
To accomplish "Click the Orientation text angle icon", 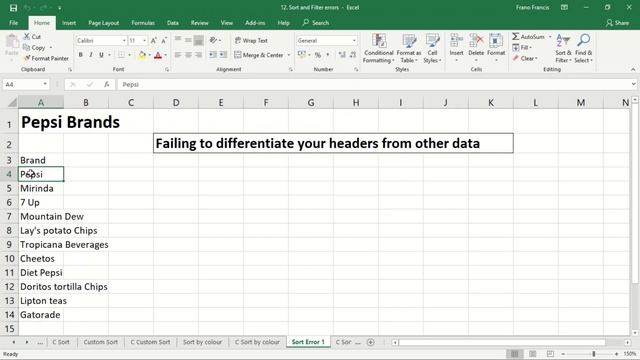I will 213,40.
